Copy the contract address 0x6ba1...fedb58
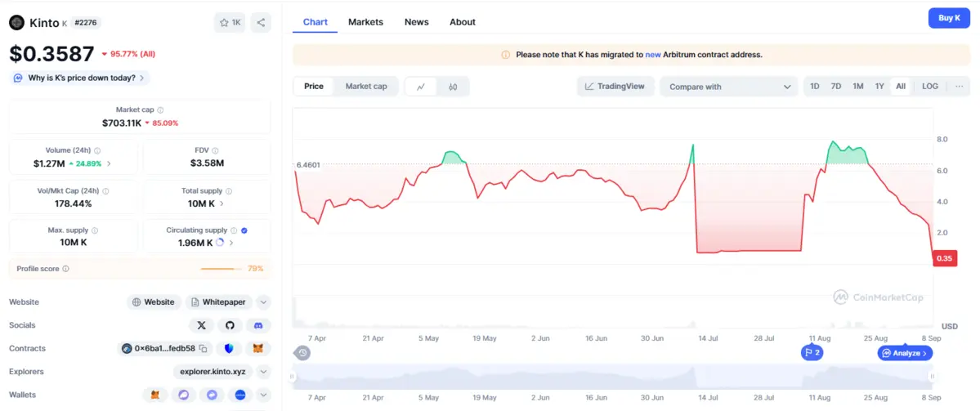980x411 pixels. (204, 349)
